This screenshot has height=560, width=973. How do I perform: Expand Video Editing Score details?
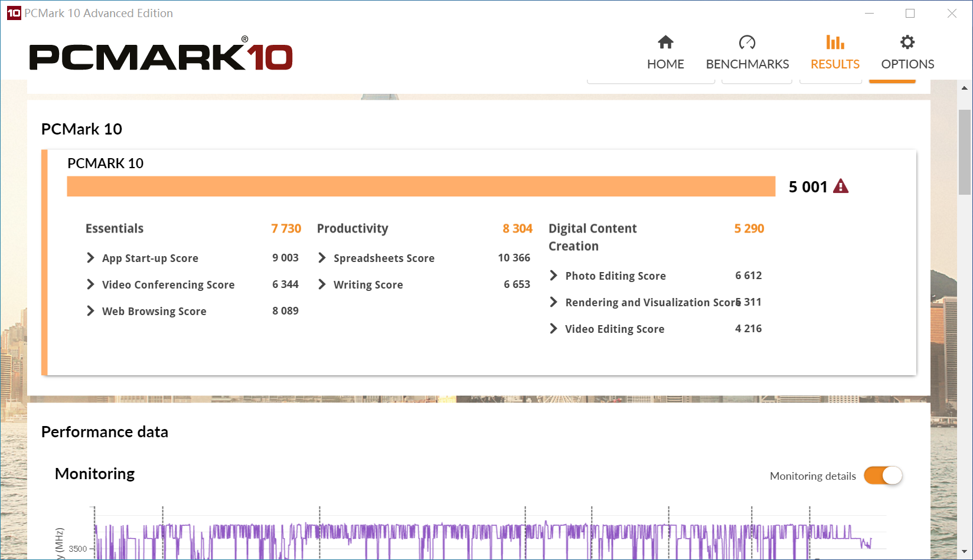tap(553, 329)
